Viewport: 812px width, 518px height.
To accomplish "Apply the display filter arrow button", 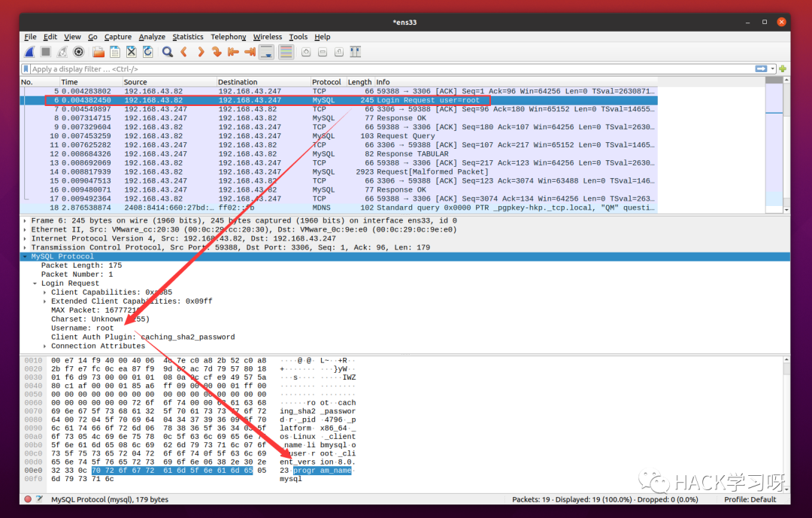I will click(x=761, y=69).
